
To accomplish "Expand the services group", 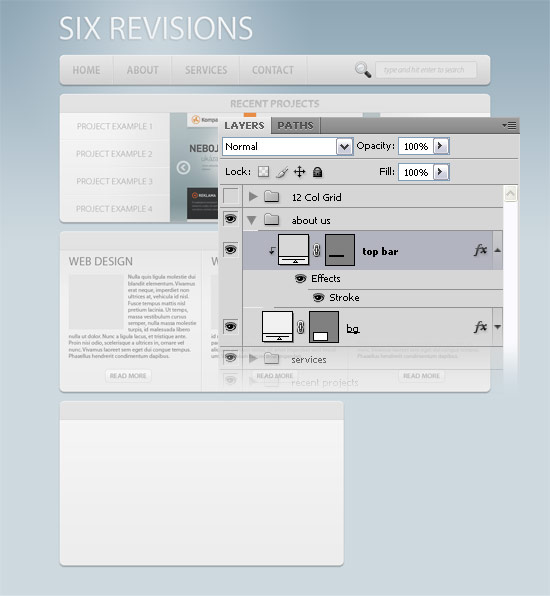I will 253,358.
